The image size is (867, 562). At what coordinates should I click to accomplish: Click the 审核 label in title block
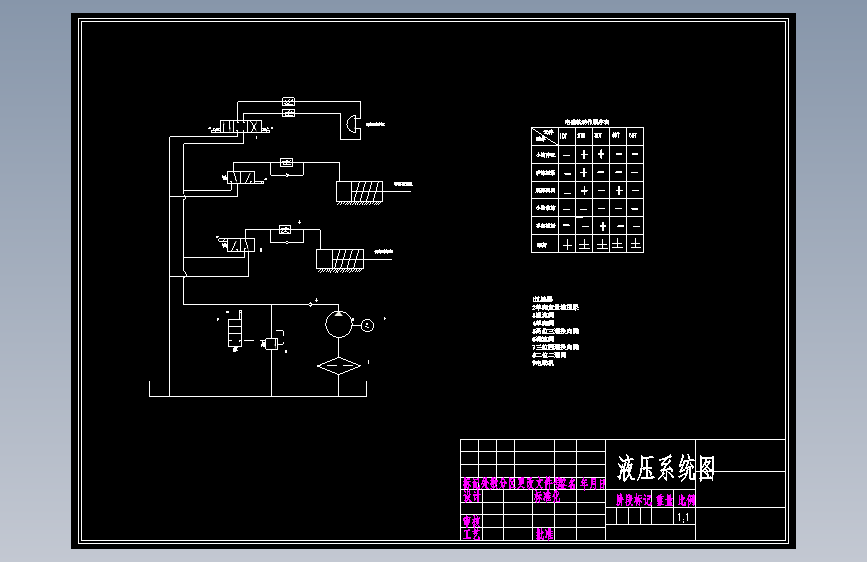click(x=472, y=522)
